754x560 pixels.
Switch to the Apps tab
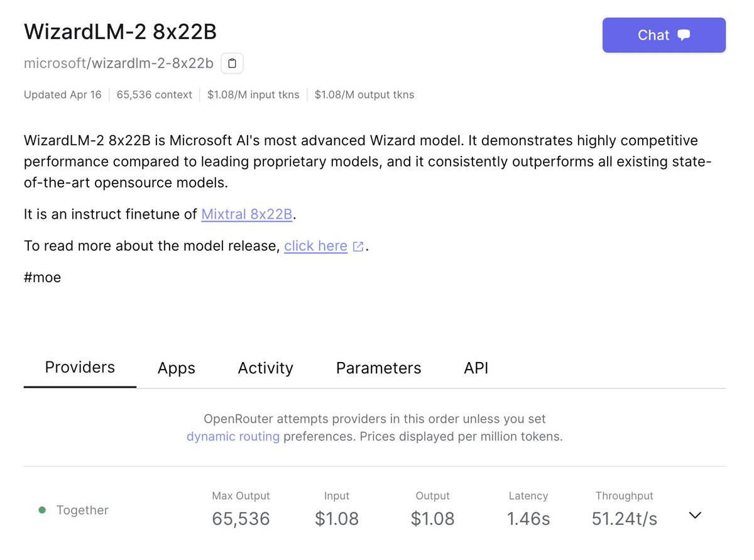coord(177,368)
